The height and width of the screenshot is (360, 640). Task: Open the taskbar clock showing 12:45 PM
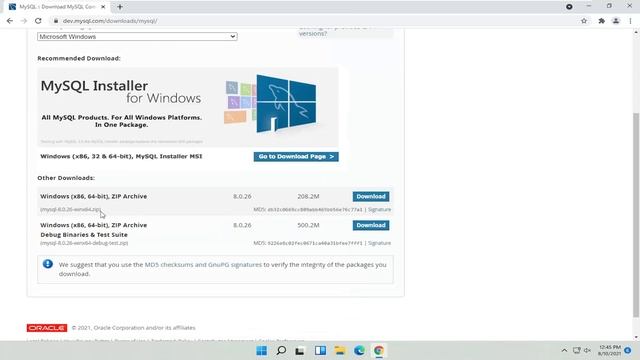pos(610,350)
